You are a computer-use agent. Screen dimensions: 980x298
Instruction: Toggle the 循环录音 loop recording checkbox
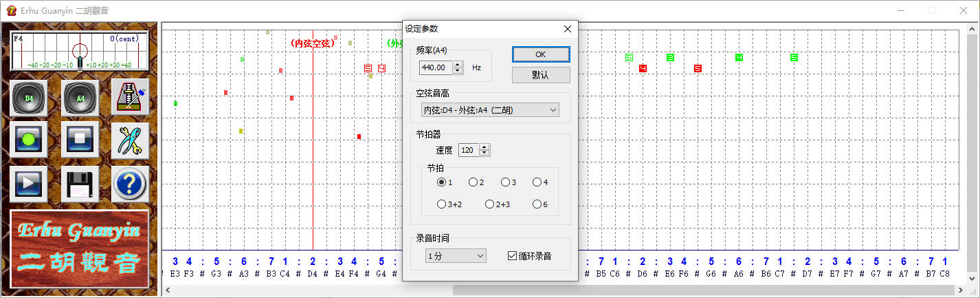(x=529, y=256)
